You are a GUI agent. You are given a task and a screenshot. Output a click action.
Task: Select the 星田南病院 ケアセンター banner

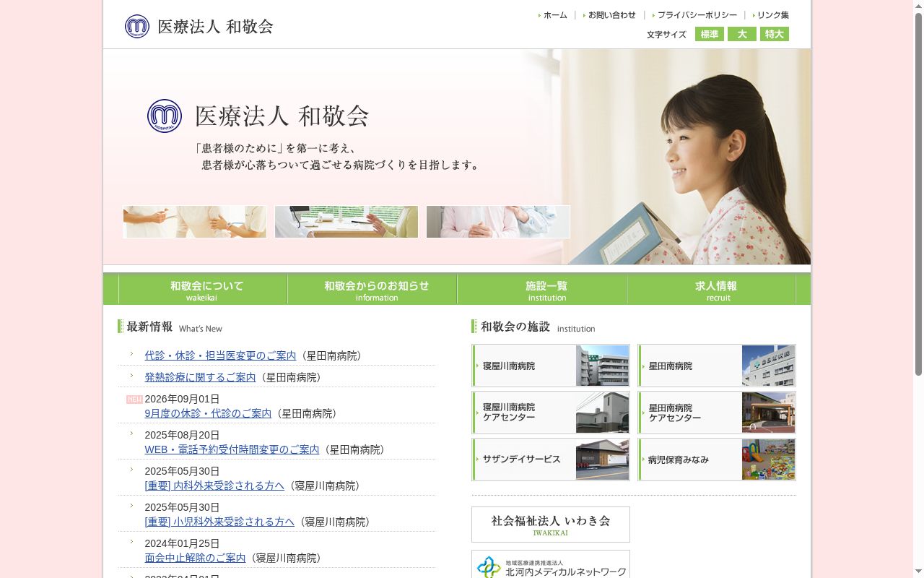[717, 413]
